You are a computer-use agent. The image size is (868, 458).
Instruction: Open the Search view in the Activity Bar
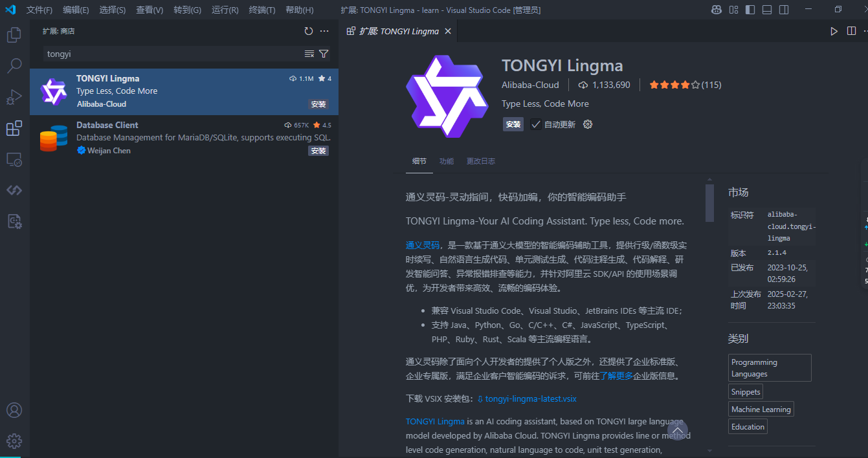pyautogui.click(x=14, y=65)
